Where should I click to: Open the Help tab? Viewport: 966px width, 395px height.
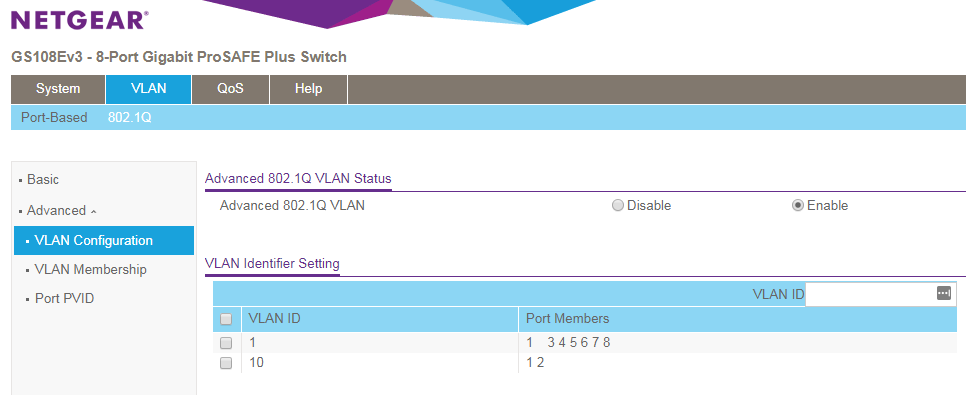tap(309, 89)
